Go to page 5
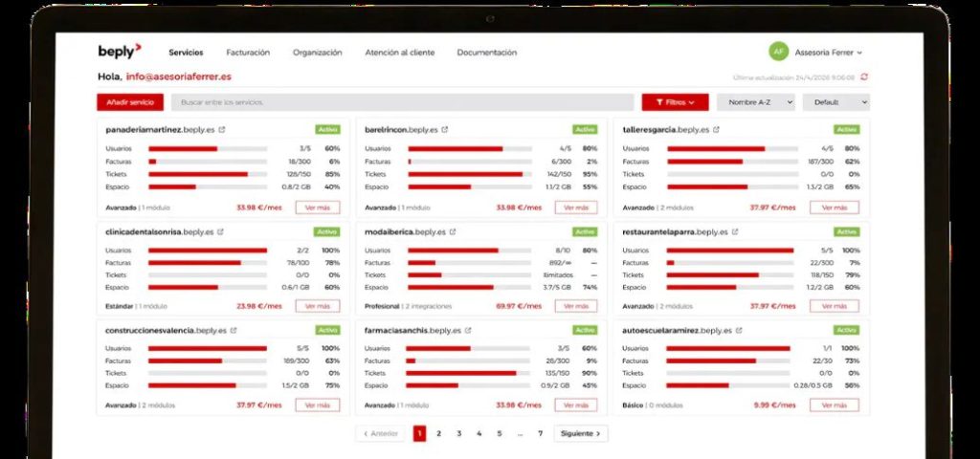This screenshot has height=459, width=980. 499,433
